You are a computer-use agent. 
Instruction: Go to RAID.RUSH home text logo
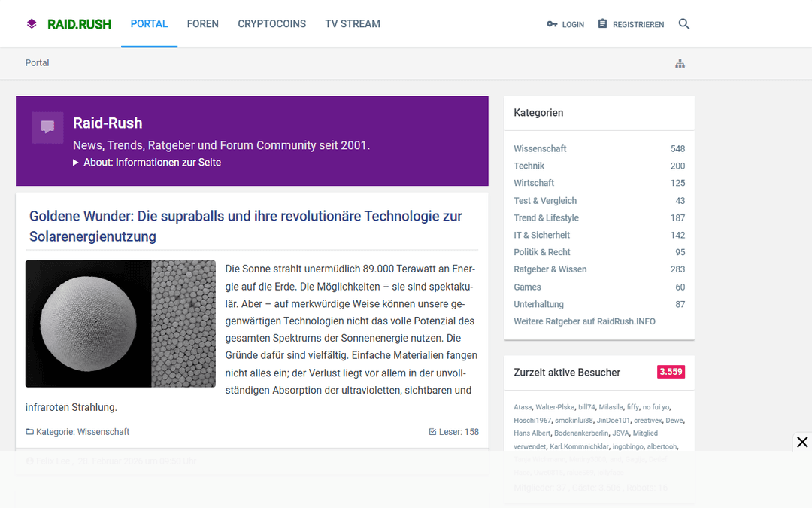[79, 24]
